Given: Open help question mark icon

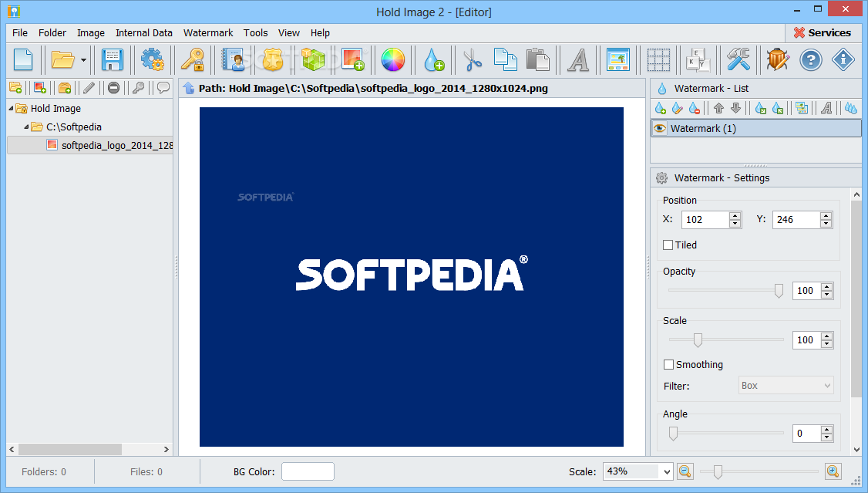Looking at the screenshot, I should click(x=811, y=60).
